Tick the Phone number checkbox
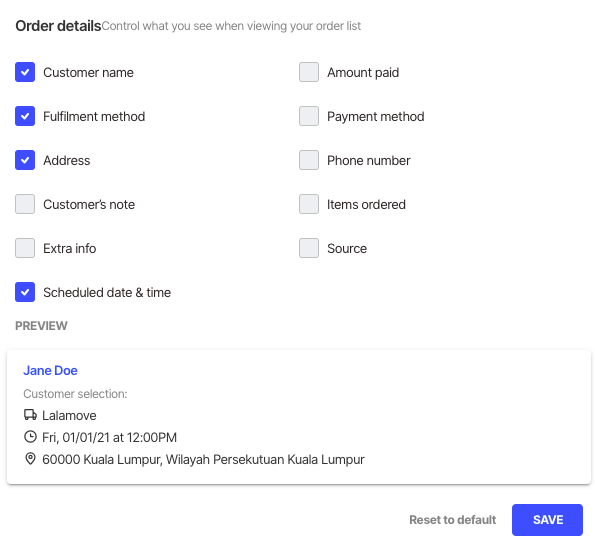This screenshot has height=543, width=595. click(x=309, y=160)
